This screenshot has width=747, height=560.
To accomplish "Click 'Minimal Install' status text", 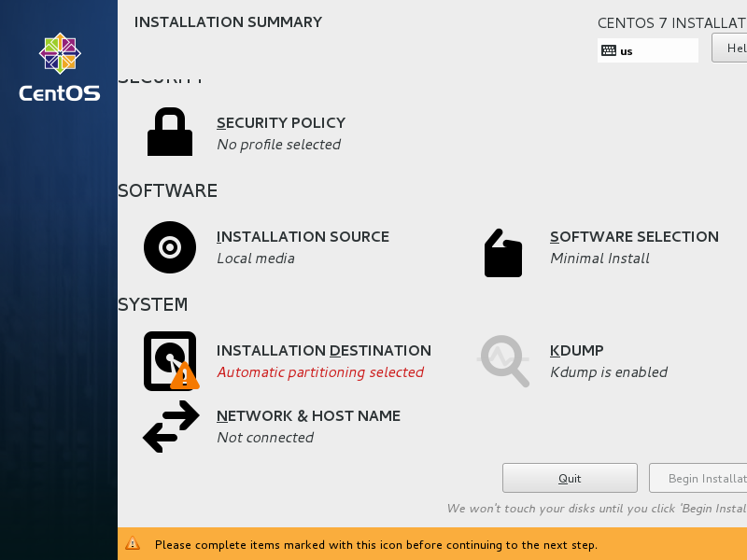I will 599,259.
